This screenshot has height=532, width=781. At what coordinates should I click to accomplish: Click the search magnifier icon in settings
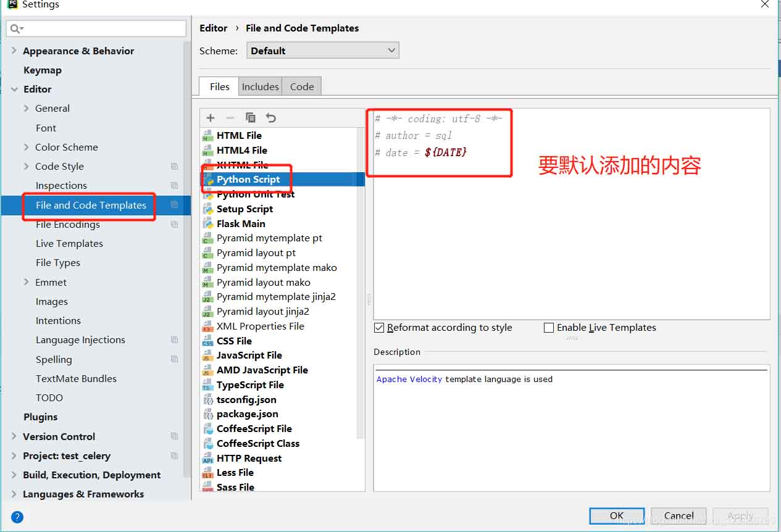click(15, 28)
